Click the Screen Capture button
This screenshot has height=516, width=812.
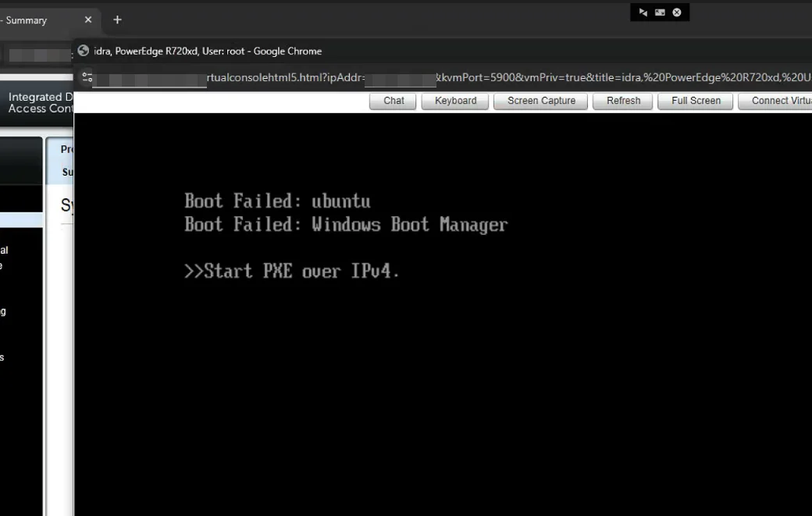click(x=540, y=101)
